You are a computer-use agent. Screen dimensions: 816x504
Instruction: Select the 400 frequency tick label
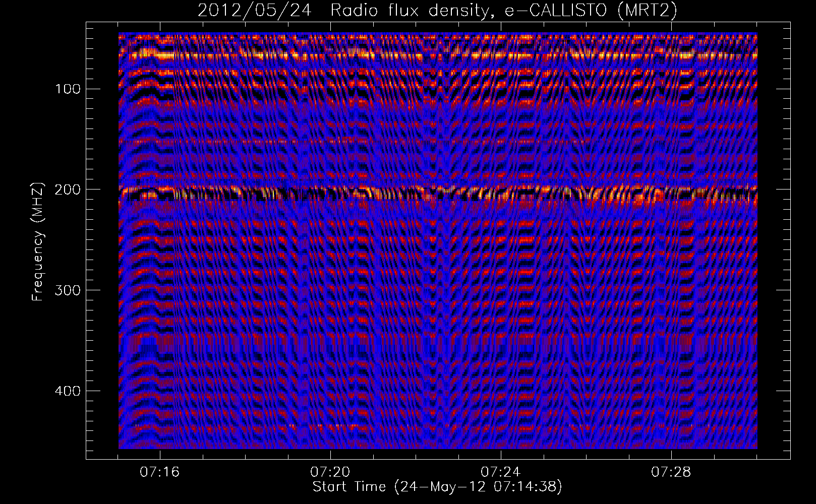68,392
